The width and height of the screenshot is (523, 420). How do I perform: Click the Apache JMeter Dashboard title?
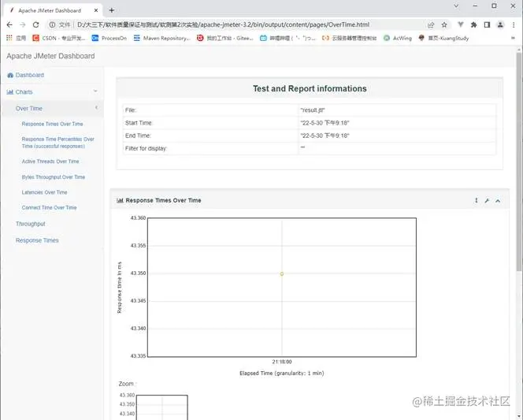pyautogui.click(x=50, y=56)
